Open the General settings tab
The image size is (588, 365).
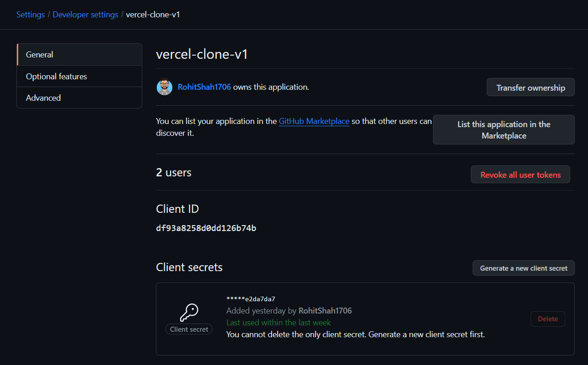coord(79,55)
